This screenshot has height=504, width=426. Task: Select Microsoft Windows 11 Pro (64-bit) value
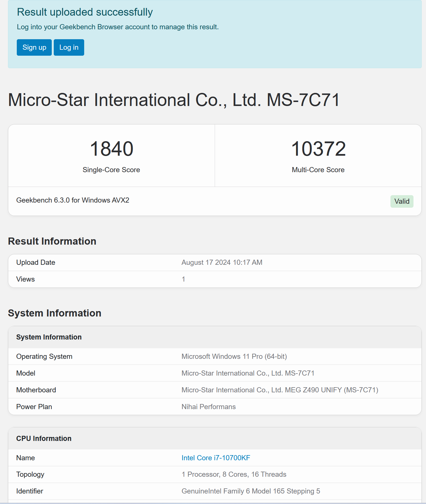[234, 356]
